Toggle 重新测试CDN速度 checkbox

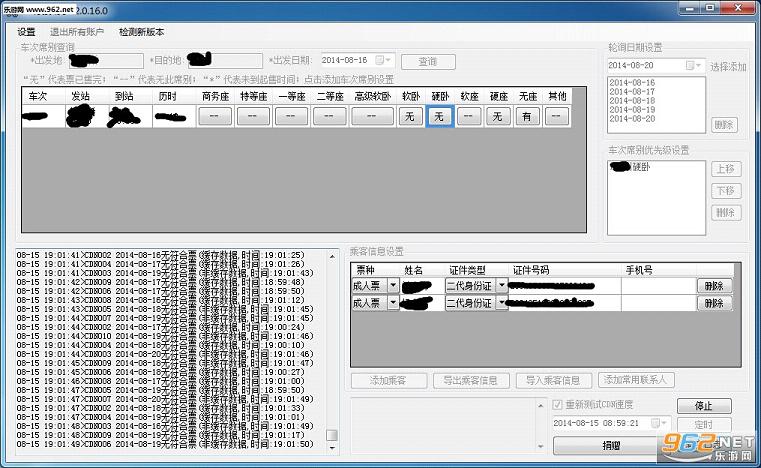(x=557, y=404)
